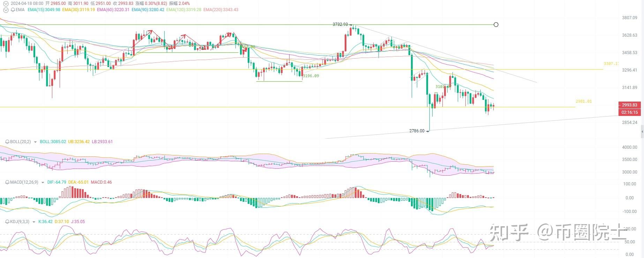The width and height of the screenshot is (644, 258).
Task: Collapse the candle info row chevron
Action: coord(6,3)
